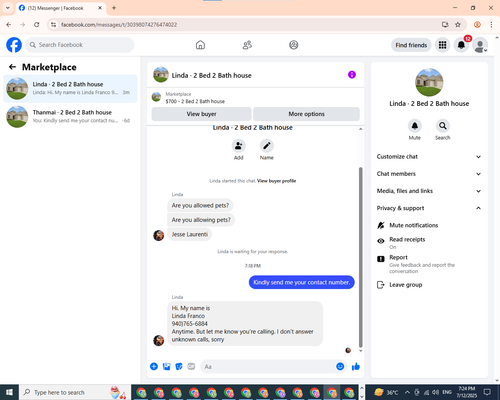This screenshot has width=500, height=400.
Task: Select the Linda - 2 Bed 2 Bath house conversation
Action: click(x=70, y=88)
